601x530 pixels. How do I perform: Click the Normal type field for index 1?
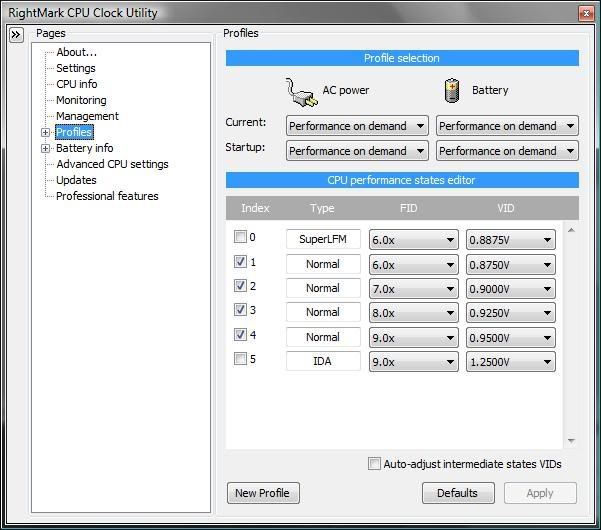click(x=323, y=264)
